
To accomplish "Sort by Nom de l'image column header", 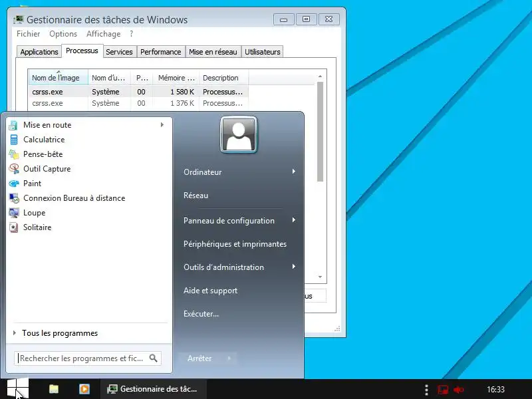I will pos(58,78).
